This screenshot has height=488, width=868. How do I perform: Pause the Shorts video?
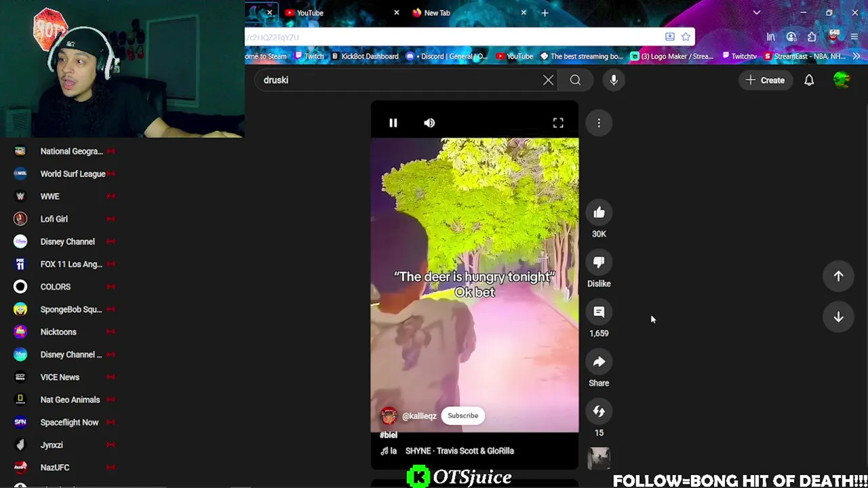pos(393,123)
